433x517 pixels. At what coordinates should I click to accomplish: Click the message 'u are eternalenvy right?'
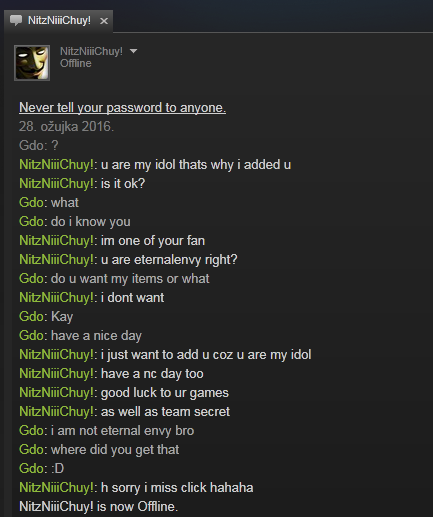tap(169, 260)
